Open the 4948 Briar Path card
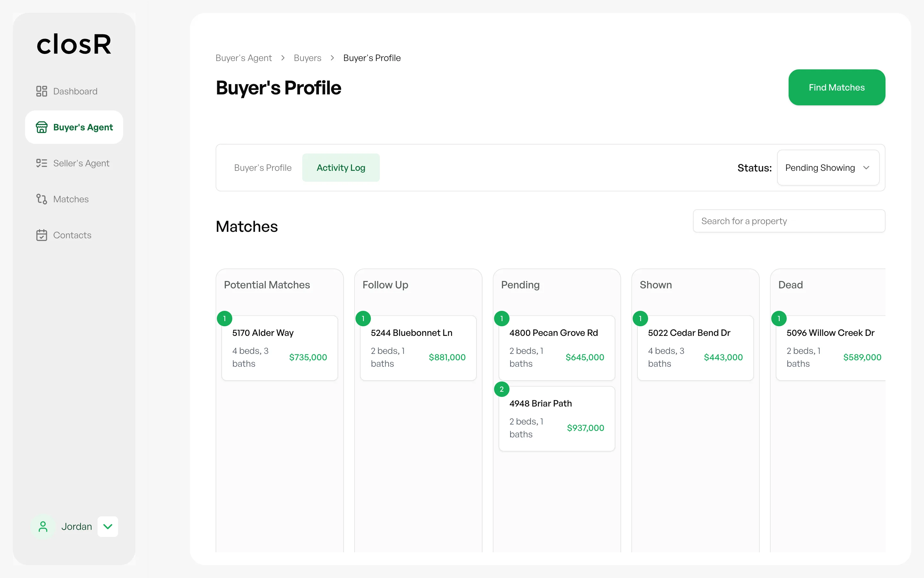Screen dimensions: 924x578 (x=557, y=419)
